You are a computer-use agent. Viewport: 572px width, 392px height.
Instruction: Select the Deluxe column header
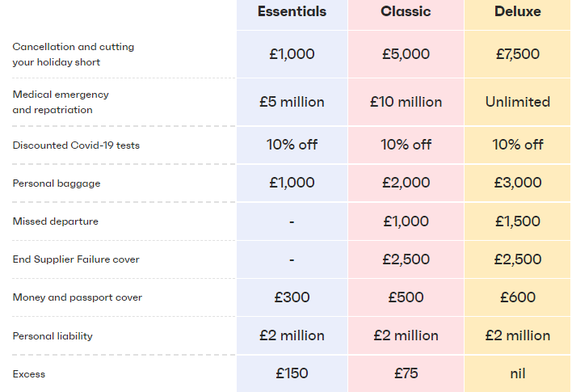tap(518, 11)
